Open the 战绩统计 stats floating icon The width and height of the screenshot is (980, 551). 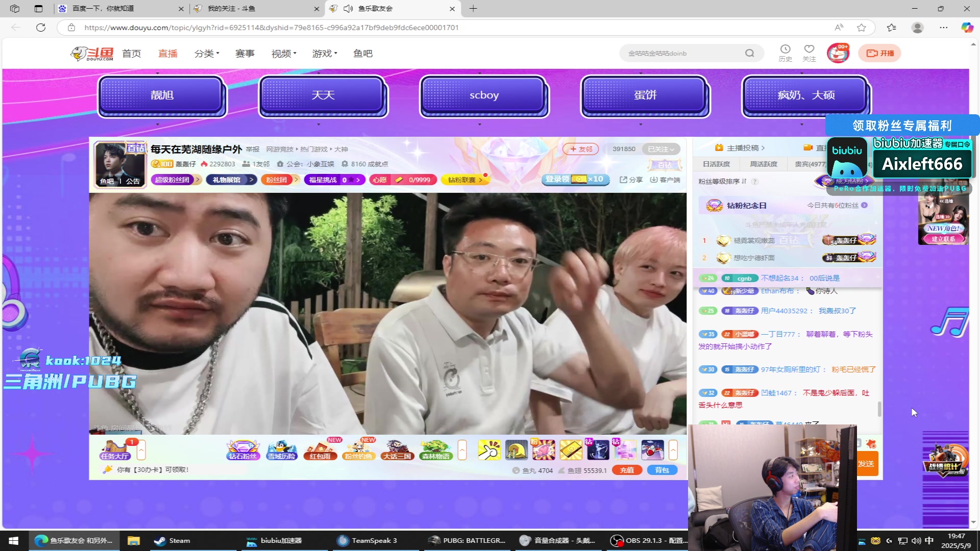pos(944,459)
